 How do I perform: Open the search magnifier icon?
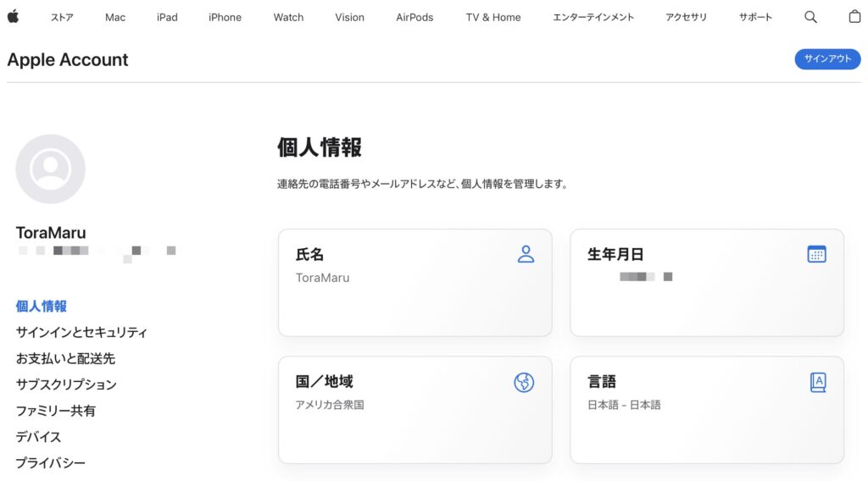810,17
